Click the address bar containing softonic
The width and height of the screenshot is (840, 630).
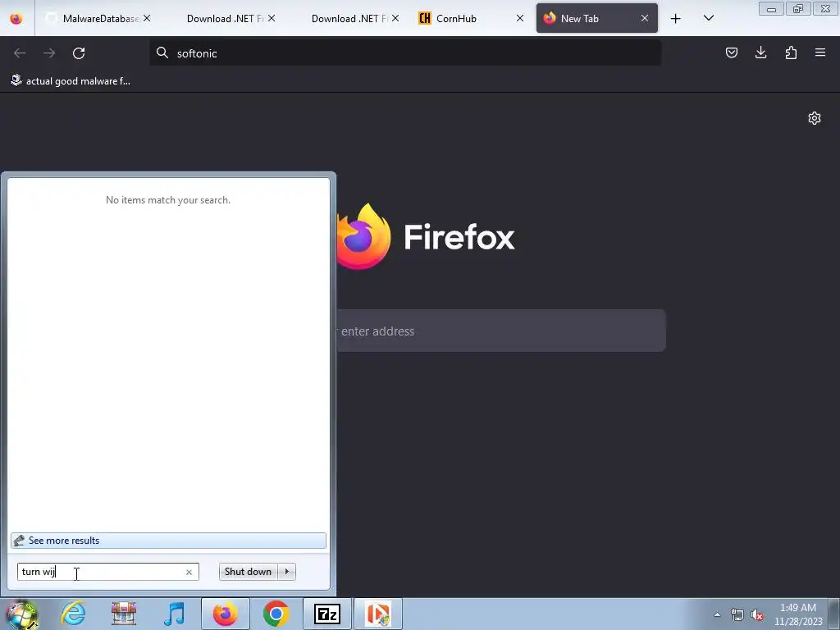(x=405, y=53)
